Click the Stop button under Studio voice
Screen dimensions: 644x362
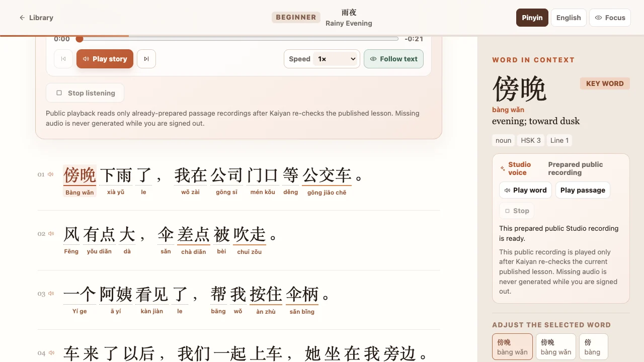click(517, 211)
